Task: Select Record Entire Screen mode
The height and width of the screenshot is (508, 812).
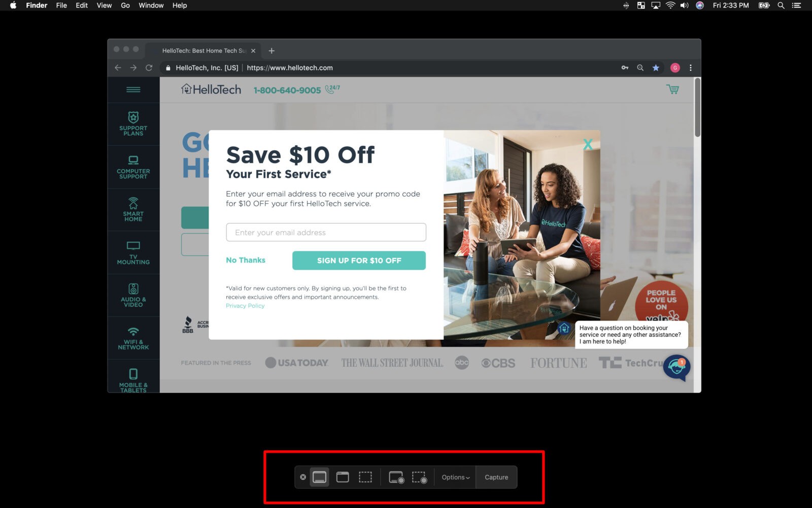Action: pyautogui.click(x=396, y=478)
